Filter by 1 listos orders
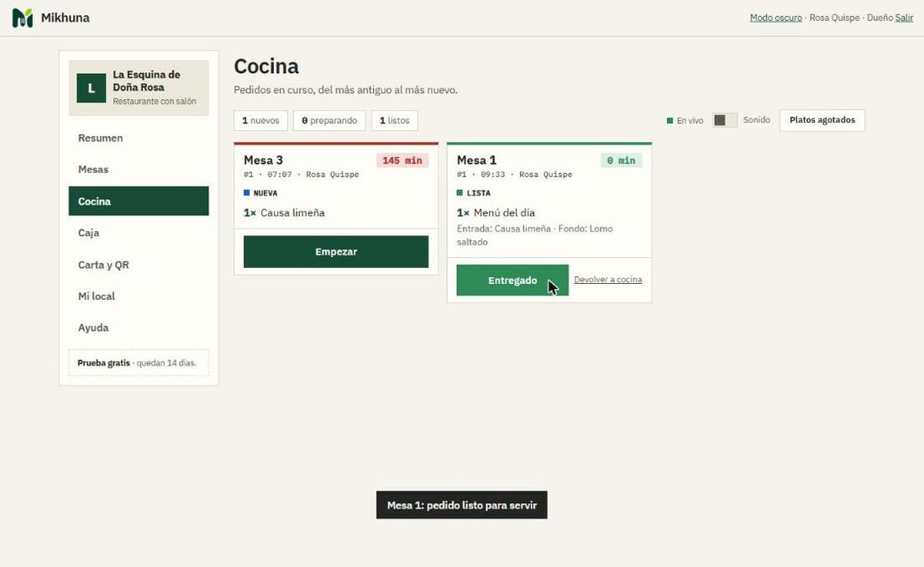 (x=394, y=120)
